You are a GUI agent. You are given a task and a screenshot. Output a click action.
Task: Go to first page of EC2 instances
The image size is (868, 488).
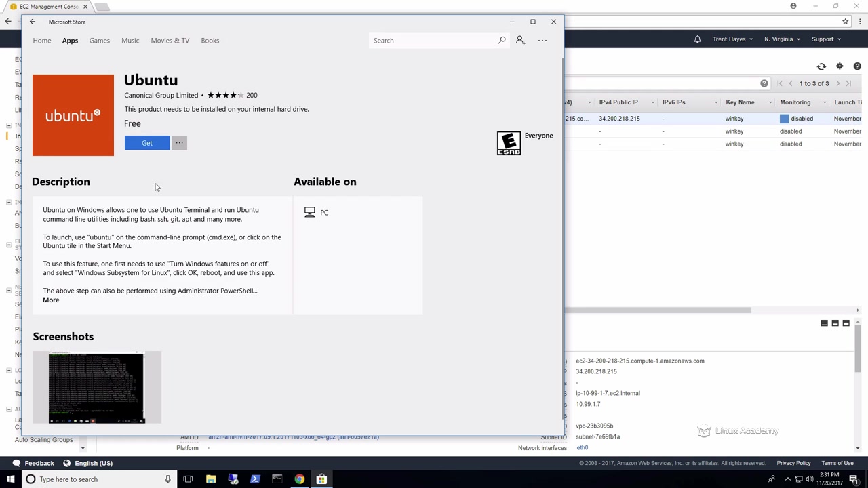tap(780, 83)
